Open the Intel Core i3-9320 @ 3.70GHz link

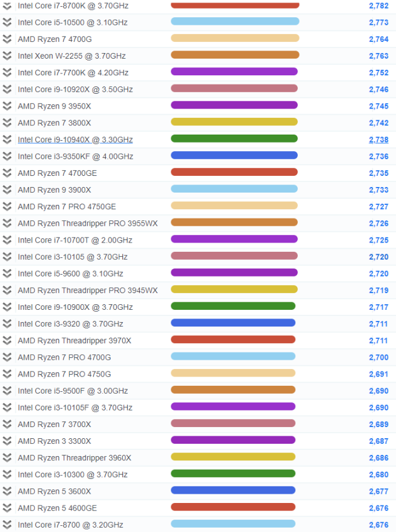70,323
